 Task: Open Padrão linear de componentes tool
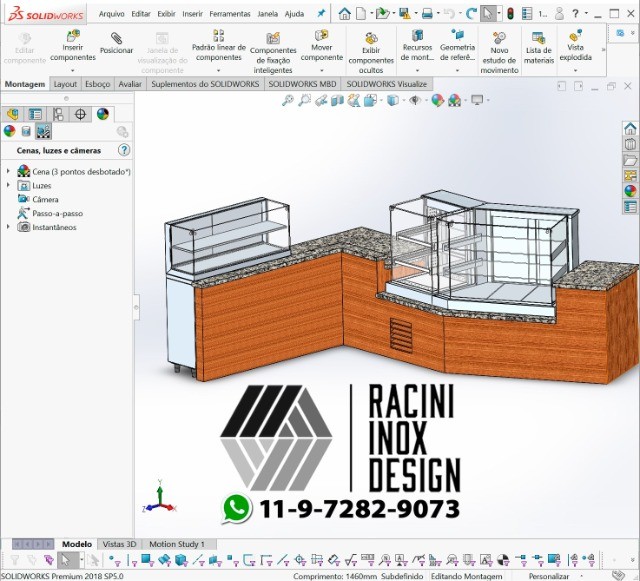click(219, 45)
